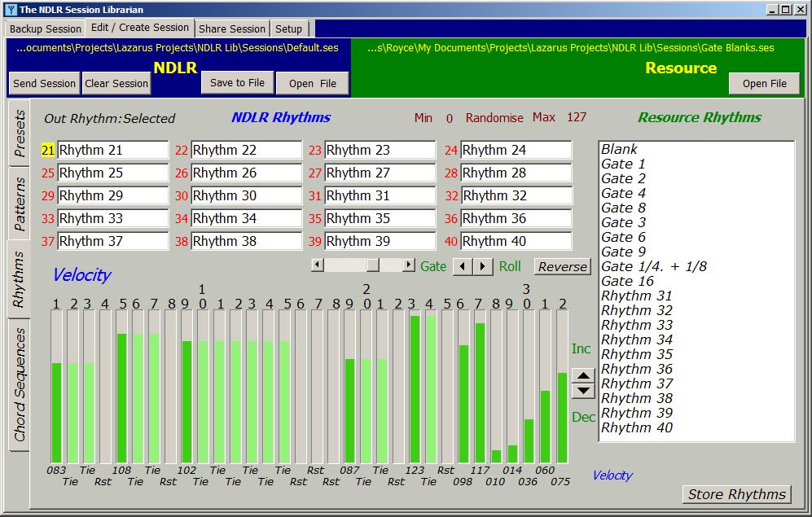The image size is (812, 517).
Task: Click the down arrow next to Dec
Action: click(x=583, y=390)
